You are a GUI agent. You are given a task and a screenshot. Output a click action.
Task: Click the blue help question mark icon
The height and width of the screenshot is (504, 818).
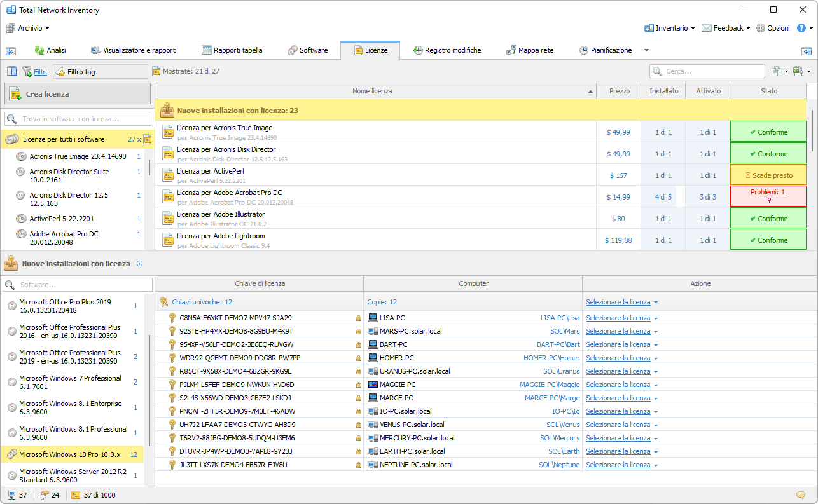(801, 28)
